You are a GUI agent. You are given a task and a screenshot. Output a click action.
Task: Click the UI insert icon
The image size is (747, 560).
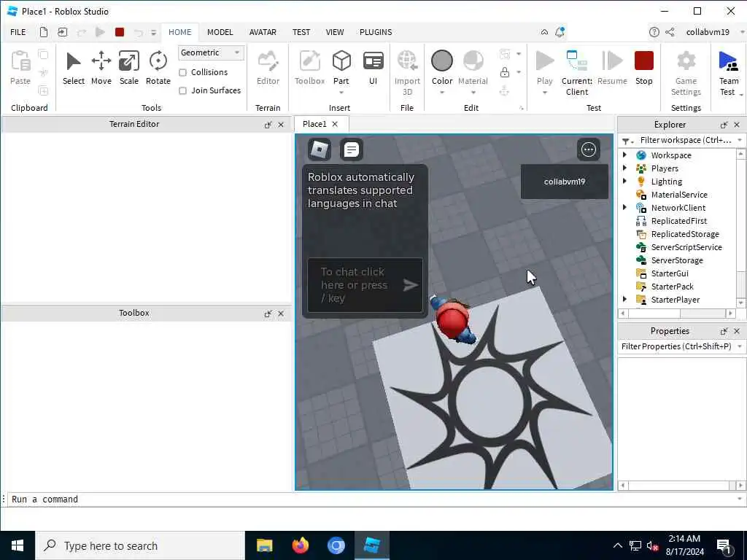click(373, 62)
